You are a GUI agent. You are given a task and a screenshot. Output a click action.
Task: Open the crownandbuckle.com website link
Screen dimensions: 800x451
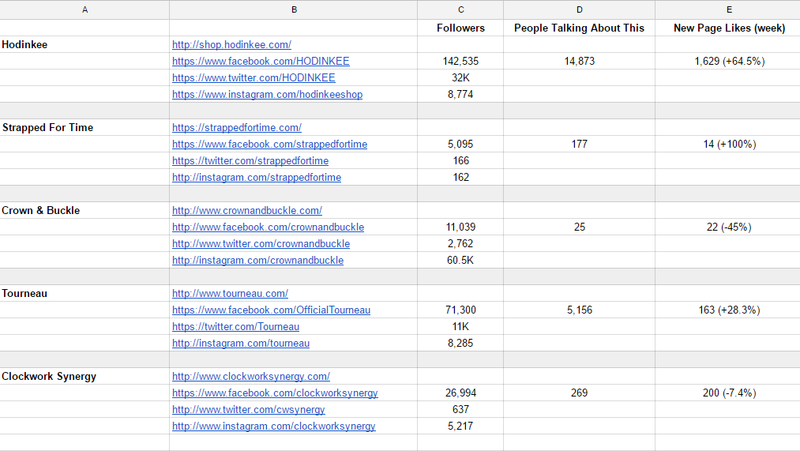tap(247, 211)
